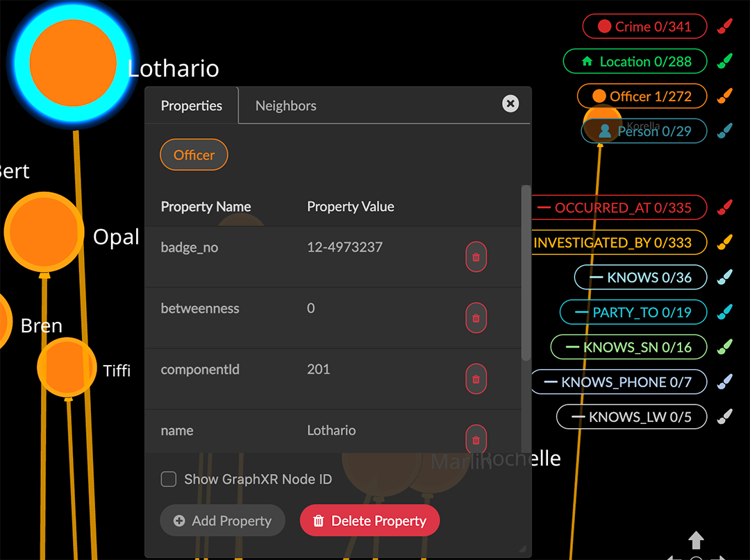Screen dimensions: 750x560
Task: Click paintbrush icon next to PARTY_TO
Action: 724,312
